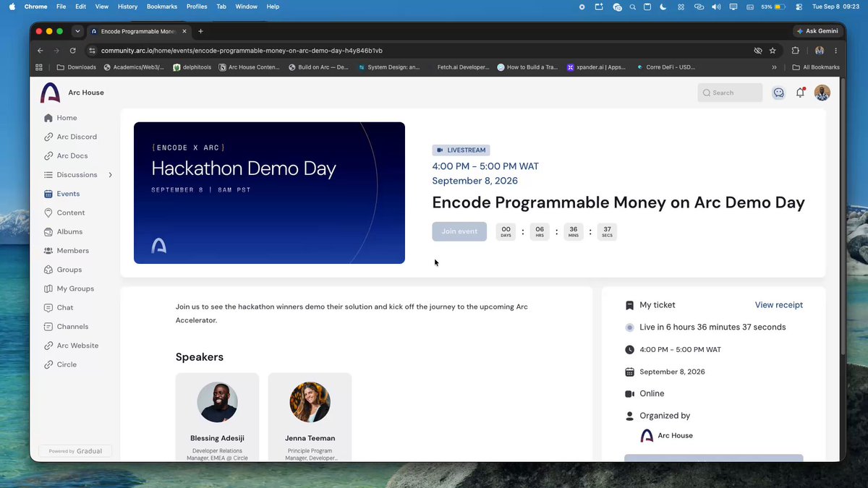This screenshot has width=868, height=488.
Task: Open the Bookmarks menu in the menu bar
Action: [162, 7]
